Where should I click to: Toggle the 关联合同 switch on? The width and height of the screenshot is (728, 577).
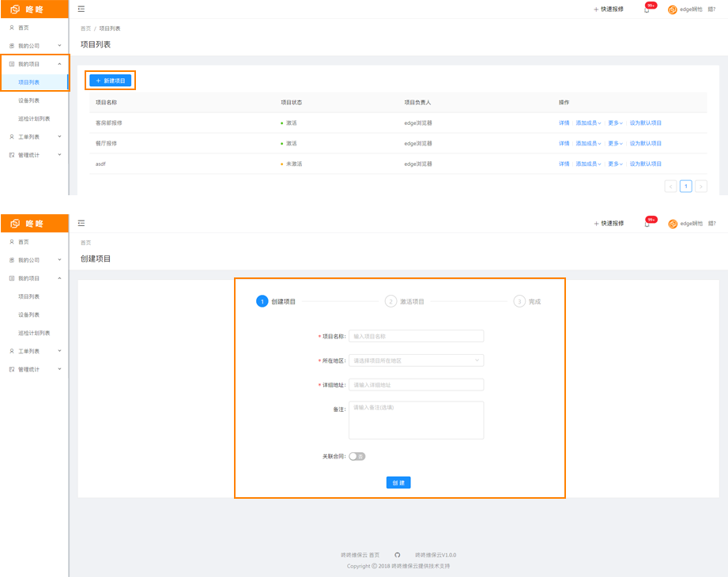357,456
